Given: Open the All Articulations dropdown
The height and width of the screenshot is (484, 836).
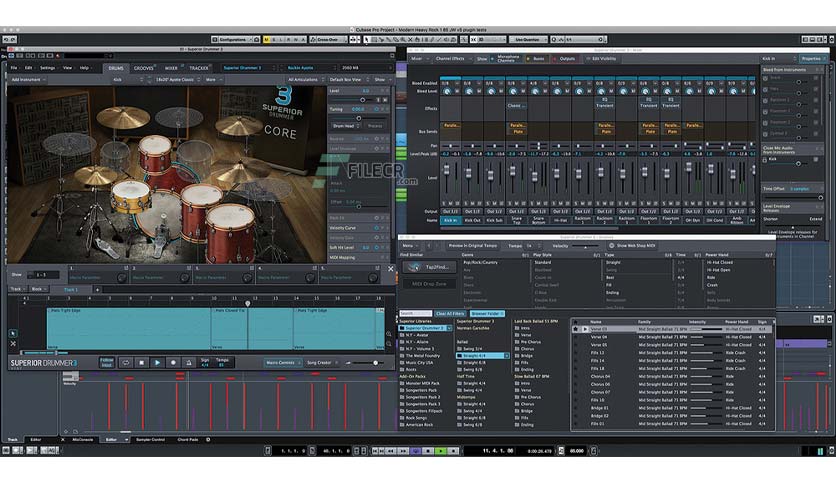Looking at the screenshot, I should click(x=305, y=79).
